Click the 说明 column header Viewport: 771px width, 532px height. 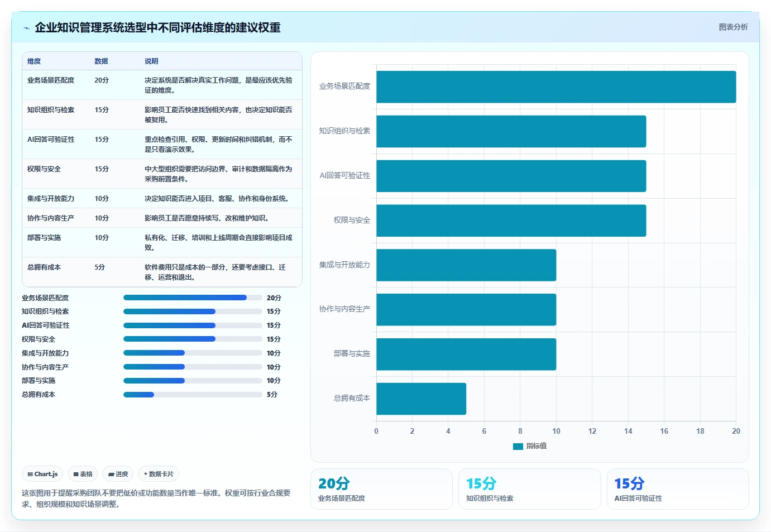click(151, 61)
